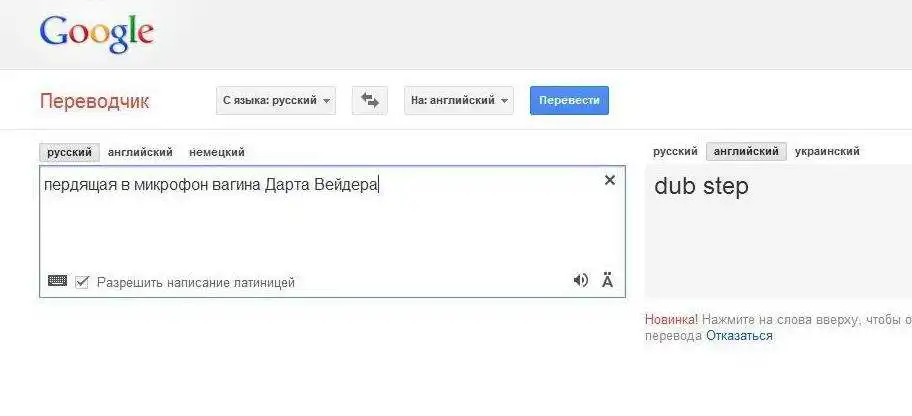Listen to the source text via speaker icon
912x416 pixels.
580,280
